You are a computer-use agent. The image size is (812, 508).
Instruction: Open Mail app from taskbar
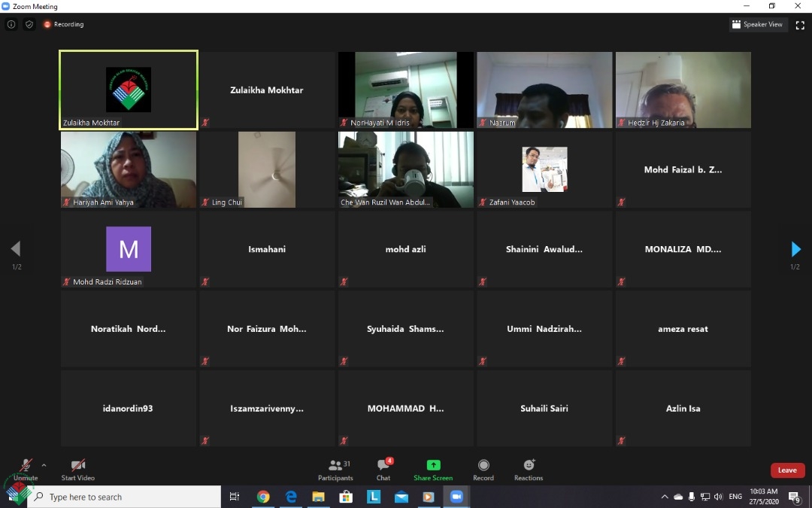401,497
